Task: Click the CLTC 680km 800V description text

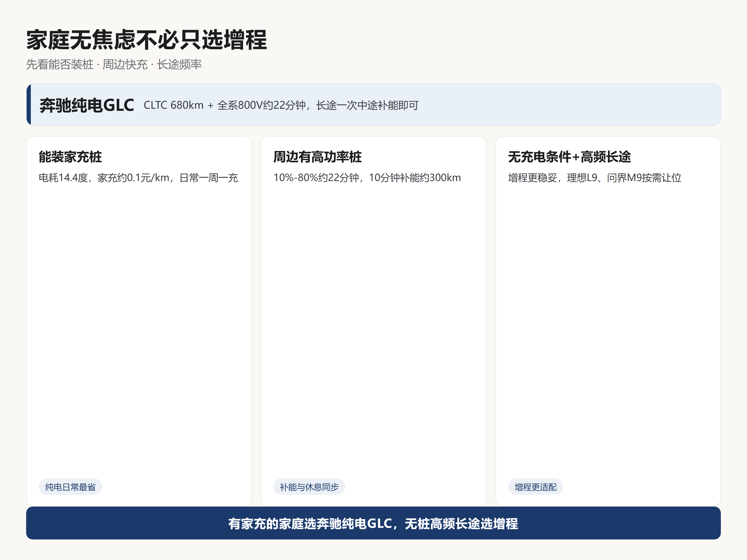Action: pos(281,105)
